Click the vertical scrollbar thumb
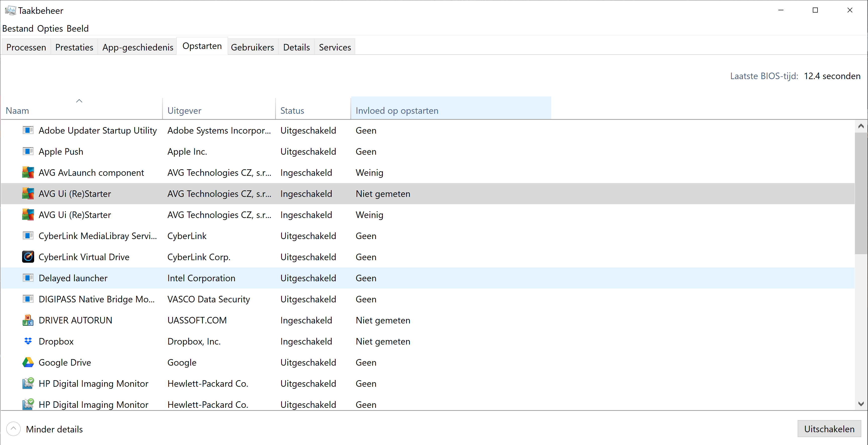The height and width of the screenshot is (445, 868). tap(861, 193)
